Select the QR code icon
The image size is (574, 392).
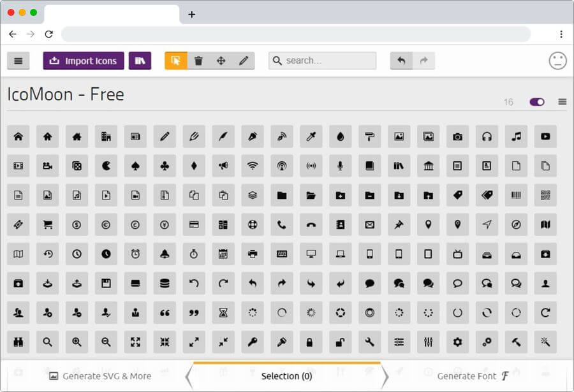545,195
